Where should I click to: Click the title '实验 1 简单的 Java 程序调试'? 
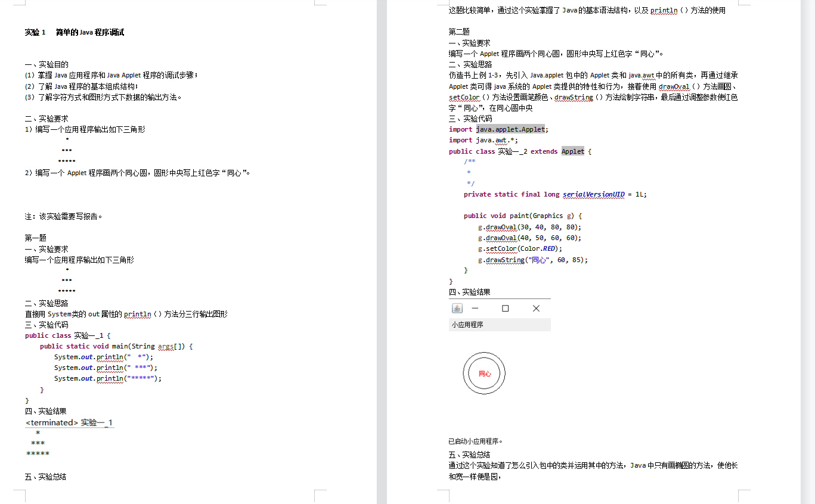point(75,32)
